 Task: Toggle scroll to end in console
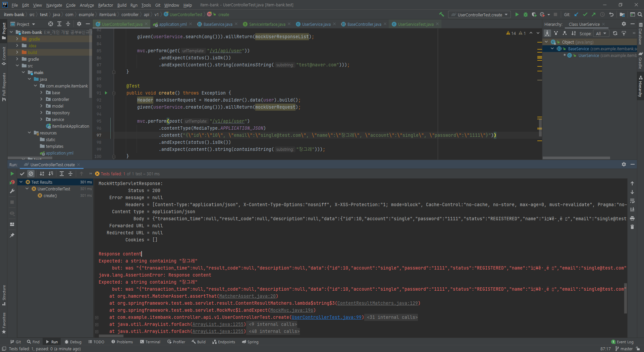632,210
